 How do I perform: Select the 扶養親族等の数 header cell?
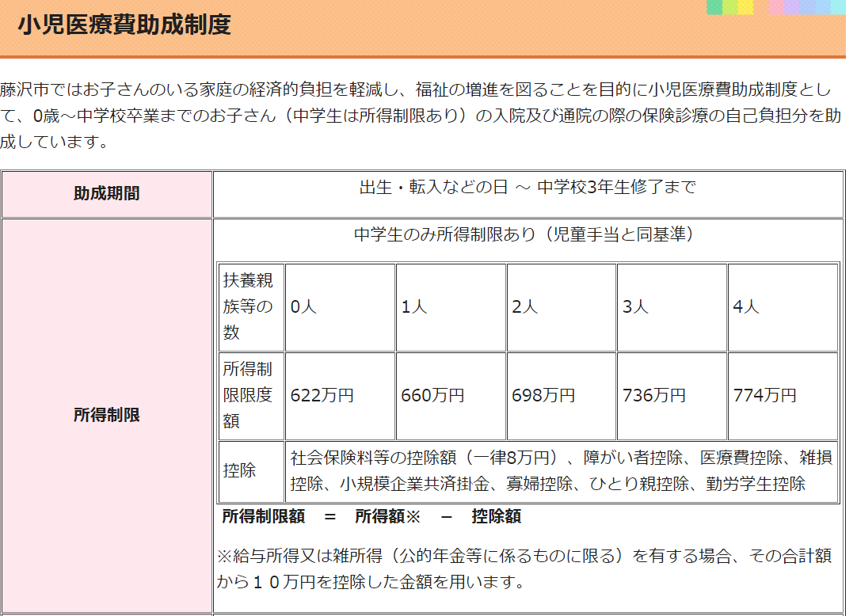pos(251,307)
